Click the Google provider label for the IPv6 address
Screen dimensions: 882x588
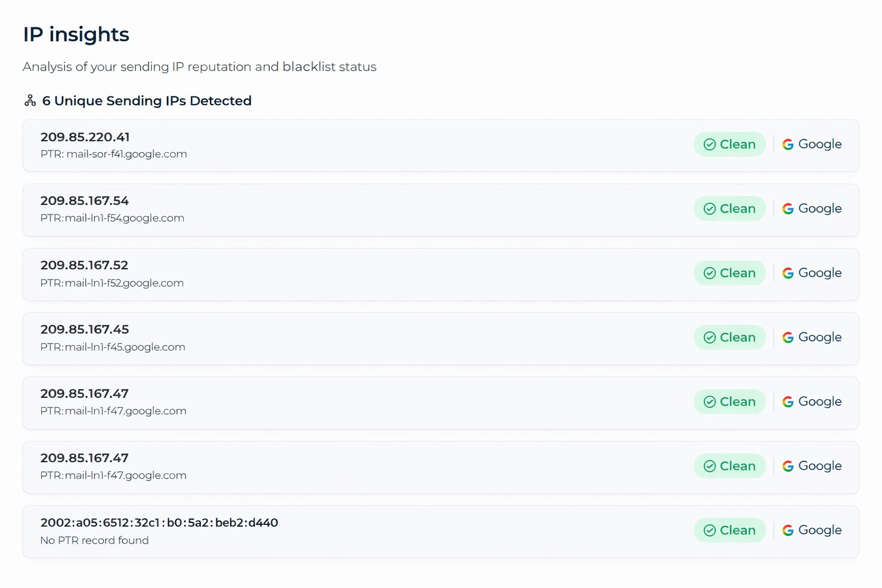(x=820, y=530)
